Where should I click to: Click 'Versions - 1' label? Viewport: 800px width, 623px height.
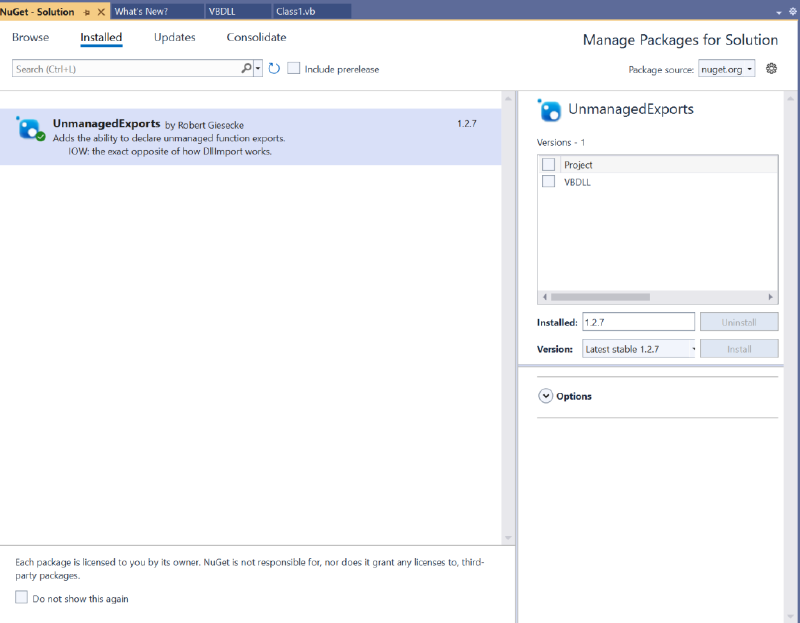tap(561, 142)
